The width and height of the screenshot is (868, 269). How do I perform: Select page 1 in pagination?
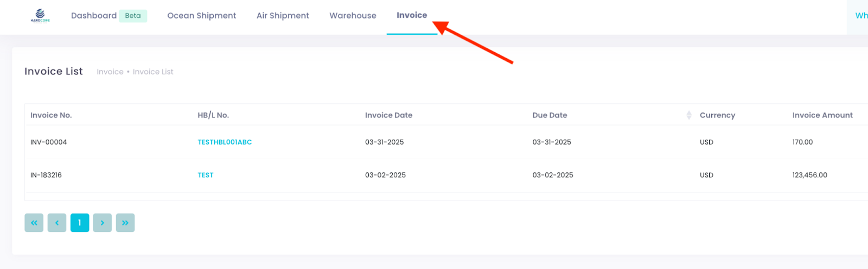coord(80,223)
